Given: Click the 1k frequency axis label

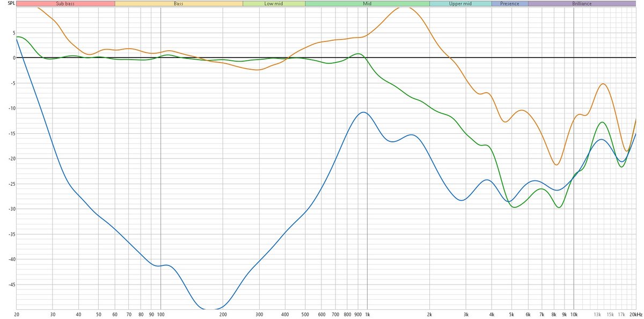Looking at the screenshot, I should 367,315.
